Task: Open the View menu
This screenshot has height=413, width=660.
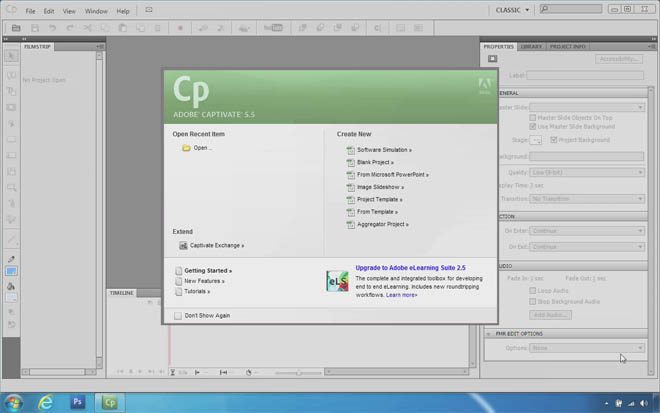Action: point(69,11)
